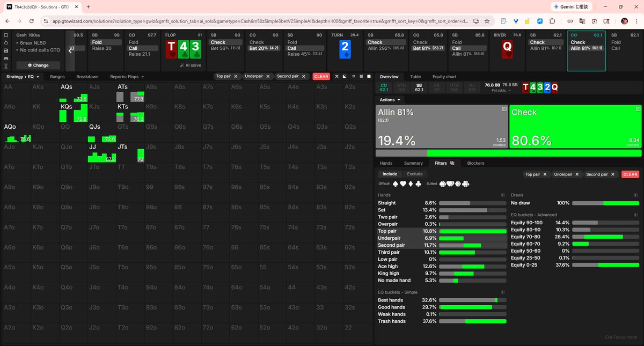Select the green Check action card
This screenshot has width=644, height=346.
(x=575, y=127)
